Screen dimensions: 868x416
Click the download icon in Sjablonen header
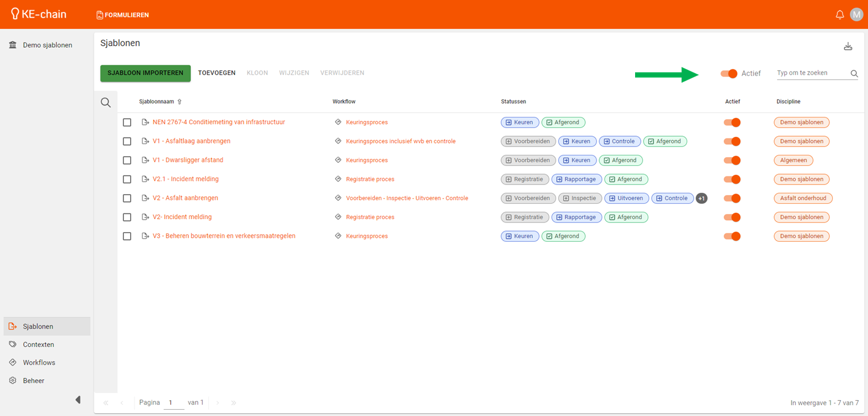coord(848,47)
